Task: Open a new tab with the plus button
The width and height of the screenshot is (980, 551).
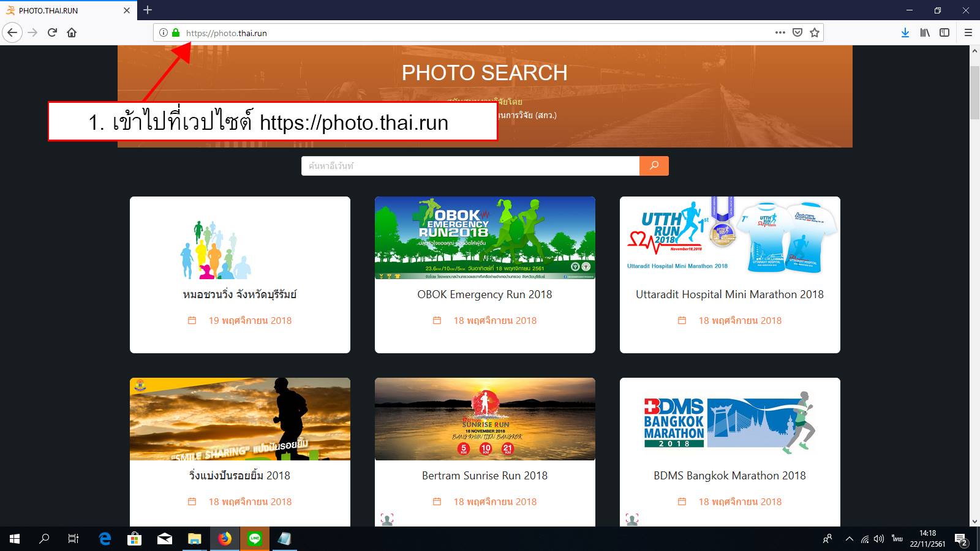Action: (148, 10)
